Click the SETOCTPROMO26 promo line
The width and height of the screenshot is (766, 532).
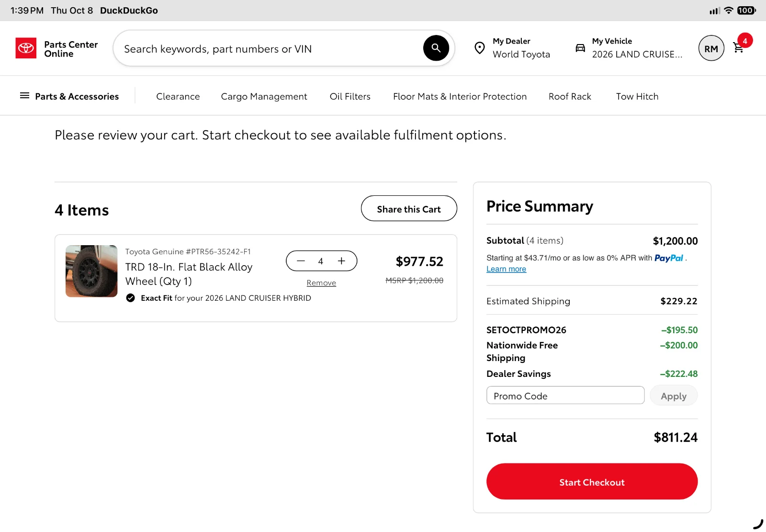coord(592,330)
